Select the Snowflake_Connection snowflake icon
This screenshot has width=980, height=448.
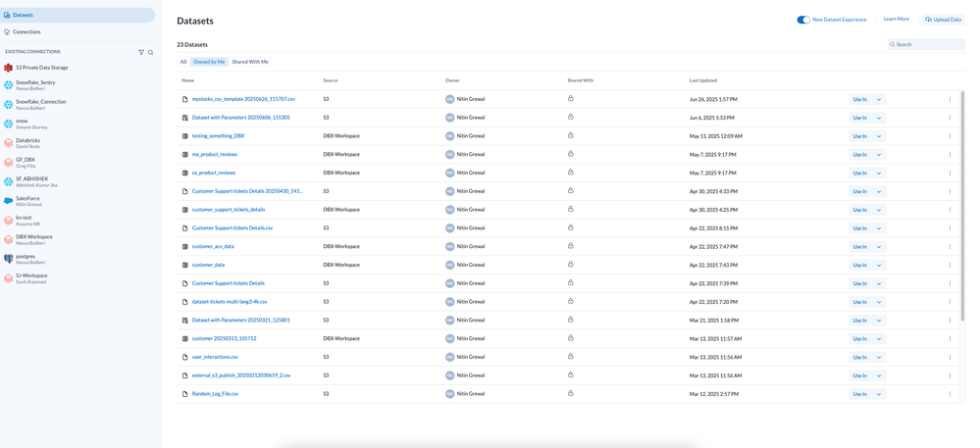[x=8, y=104]
